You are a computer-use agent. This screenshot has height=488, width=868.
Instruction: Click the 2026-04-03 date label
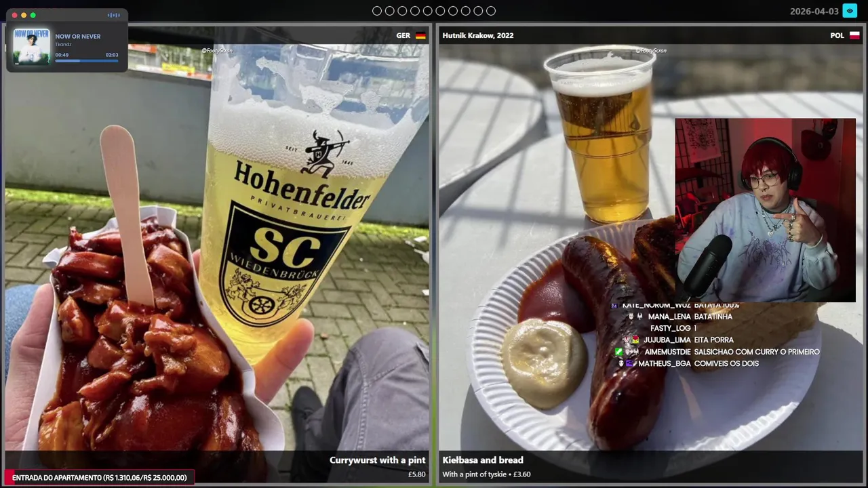pyautogui.click(x=814, y=12)
